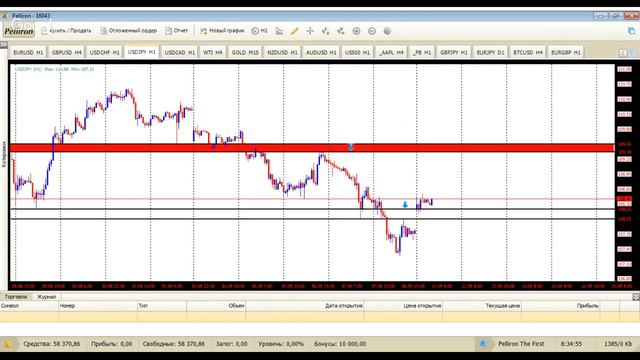Switch to the GOLD M15 chart tab
The image size is (640, 360).
click(245, 53)
